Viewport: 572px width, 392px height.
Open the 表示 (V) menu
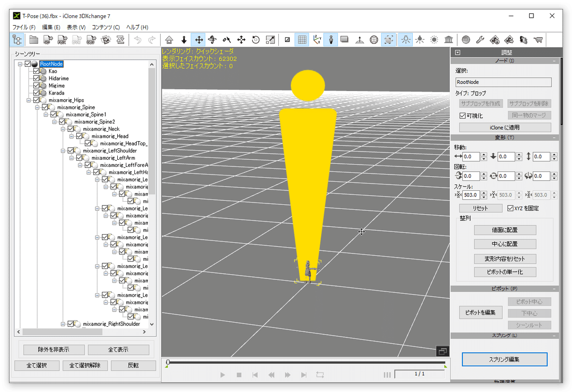76,27
